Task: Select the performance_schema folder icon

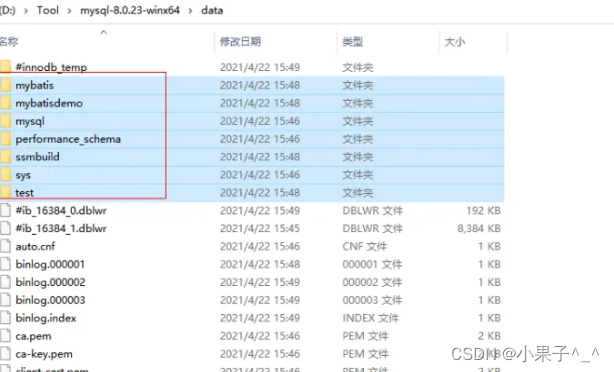Action: pos(5,139)
